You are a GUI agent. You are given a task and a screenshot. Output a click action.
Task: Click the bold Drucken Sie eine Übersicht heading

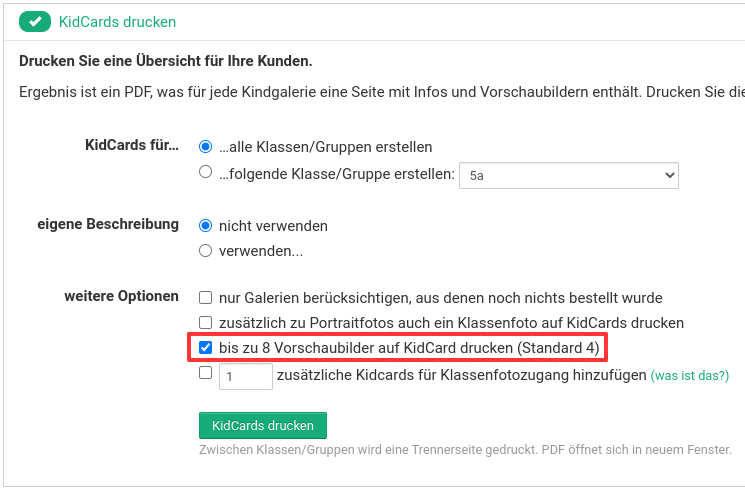click(166, 62)
